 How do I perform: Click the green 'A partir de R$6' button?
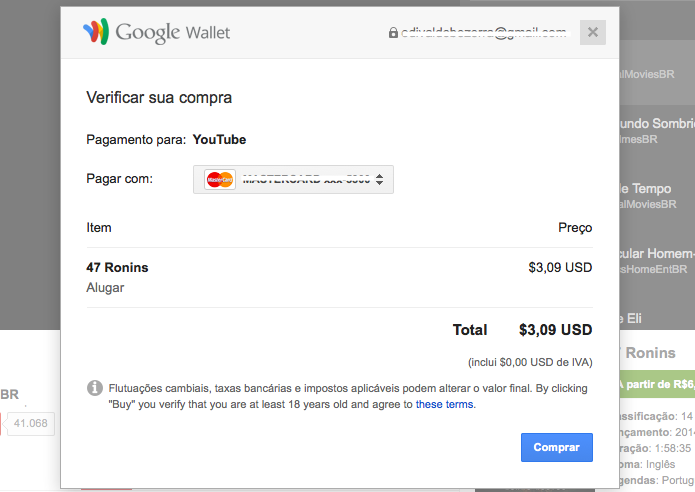(657, 384)
